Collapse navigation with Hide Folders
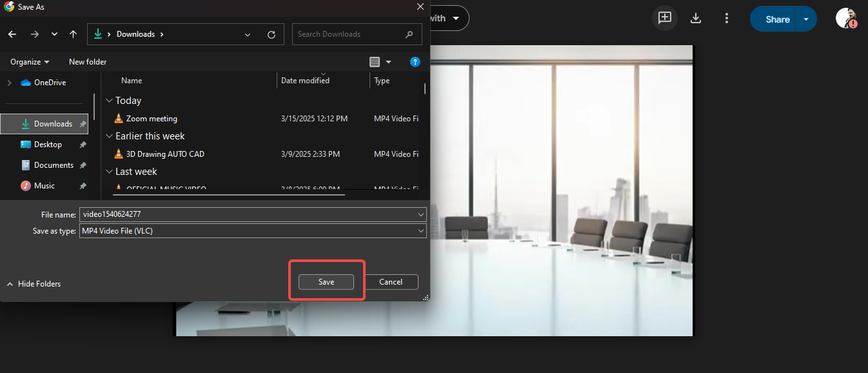This screenshot has height=373, width=868. pyautogui.click(x=34, y=284)
